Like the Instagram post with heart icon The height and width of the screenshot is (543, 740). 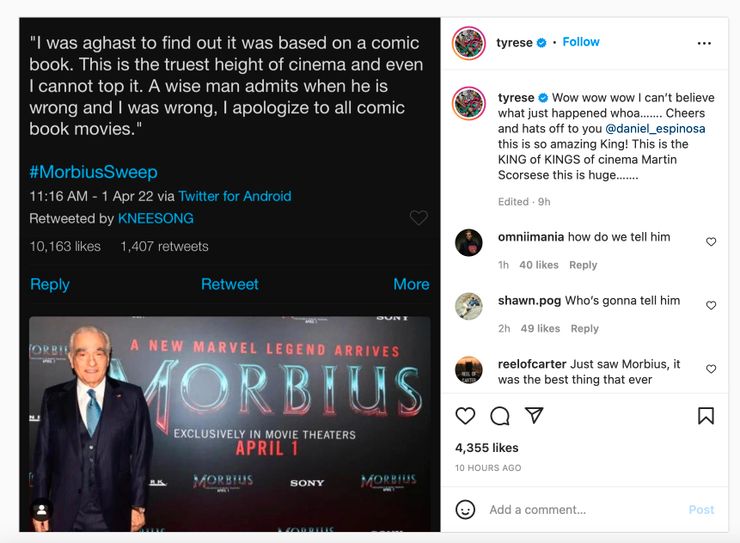click(x=465, y=416)
